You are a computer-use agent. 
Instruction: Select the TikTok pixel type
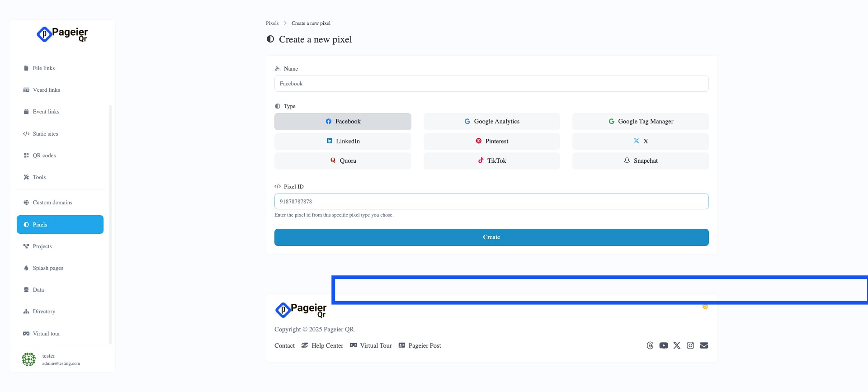coord(491,161)
